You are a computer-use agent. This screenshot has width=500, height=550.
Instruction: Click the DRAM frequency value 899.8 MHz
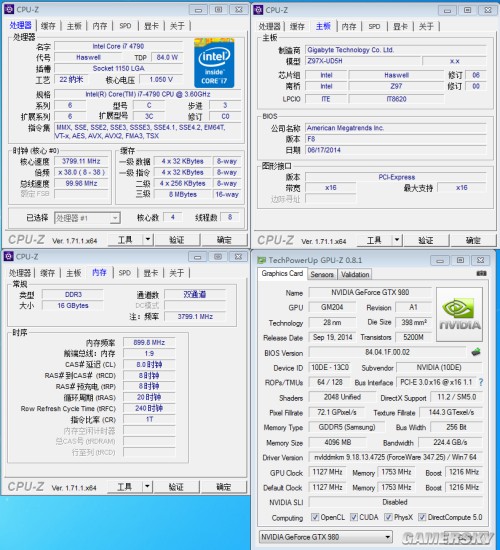(x=149, y=342)
